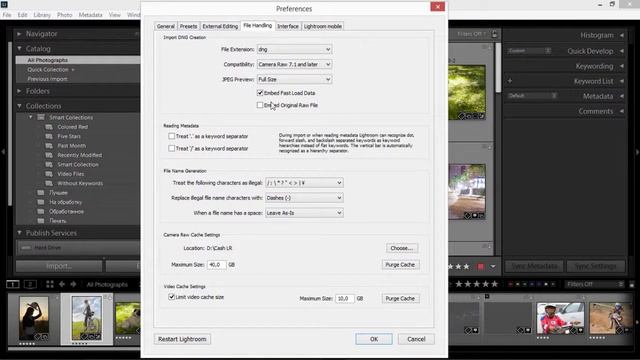Open the Metadata menu
Image resolution: width=640 pixels, height=360 pixels.
(91, 15)
